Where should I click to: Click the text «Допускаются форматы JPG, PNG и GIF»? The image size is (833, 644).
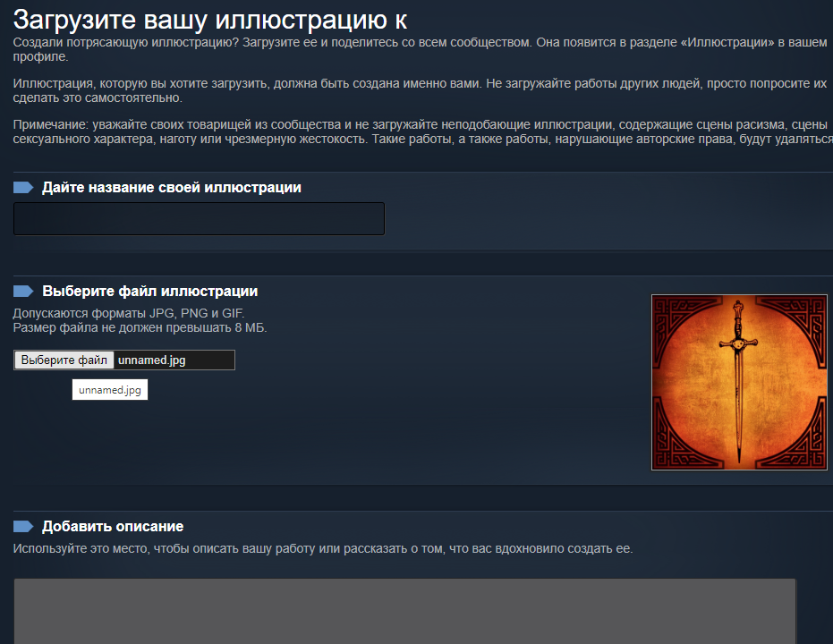128,313
